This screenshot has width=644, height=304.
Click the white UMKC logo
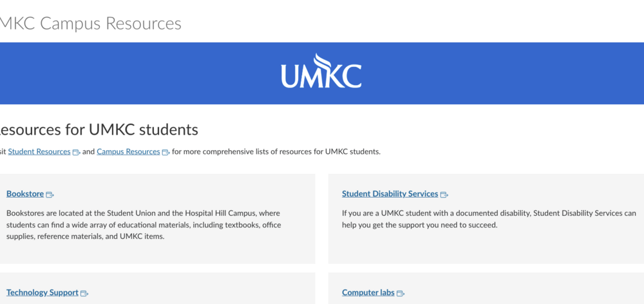(x=321, y=72)
